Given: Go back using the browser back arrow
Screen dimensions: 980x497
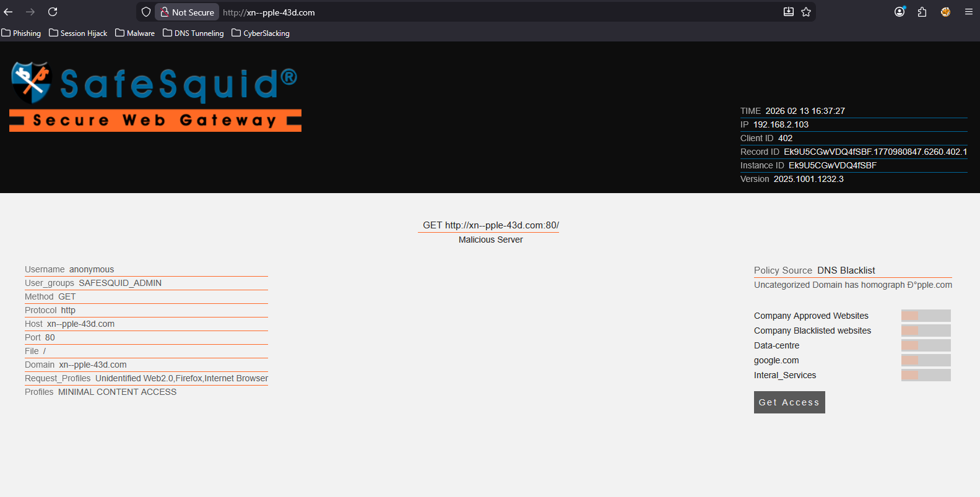Looking at the screenshot, I should click(x=8, y=12).
